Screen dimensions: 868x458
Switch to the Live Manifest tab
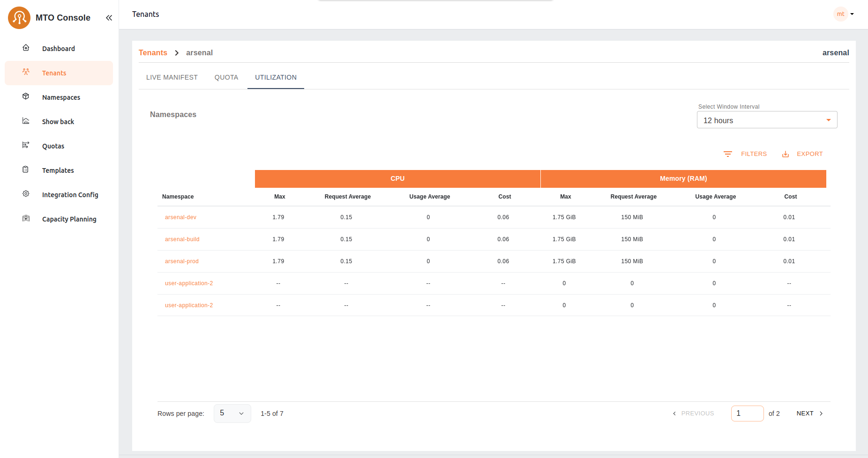pyautogui.click(x=172, y=77)
